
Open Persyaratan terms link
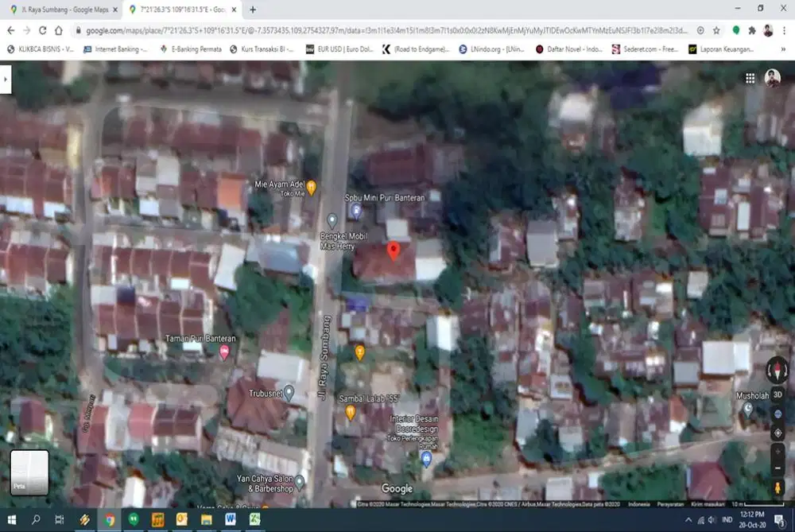670,504
